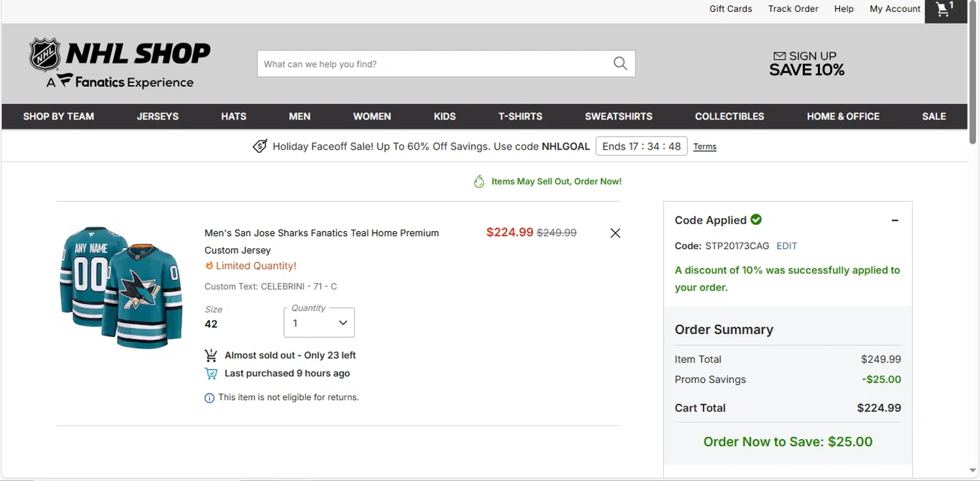
Task: Open the Home & Office menu
Action: tap(843, 116)
